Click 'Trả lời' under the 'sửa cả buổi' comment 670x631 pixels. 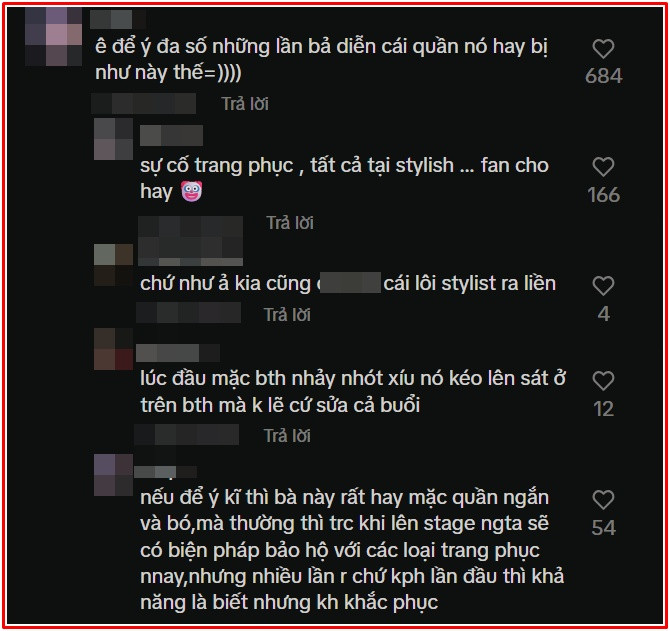point(287,436)
